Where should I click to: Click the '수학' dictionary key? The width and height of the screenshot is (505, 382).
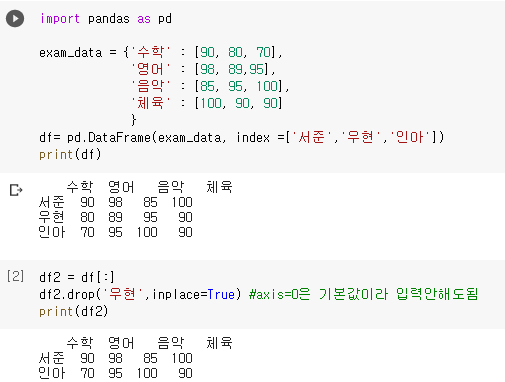click(x=151, y=52)
